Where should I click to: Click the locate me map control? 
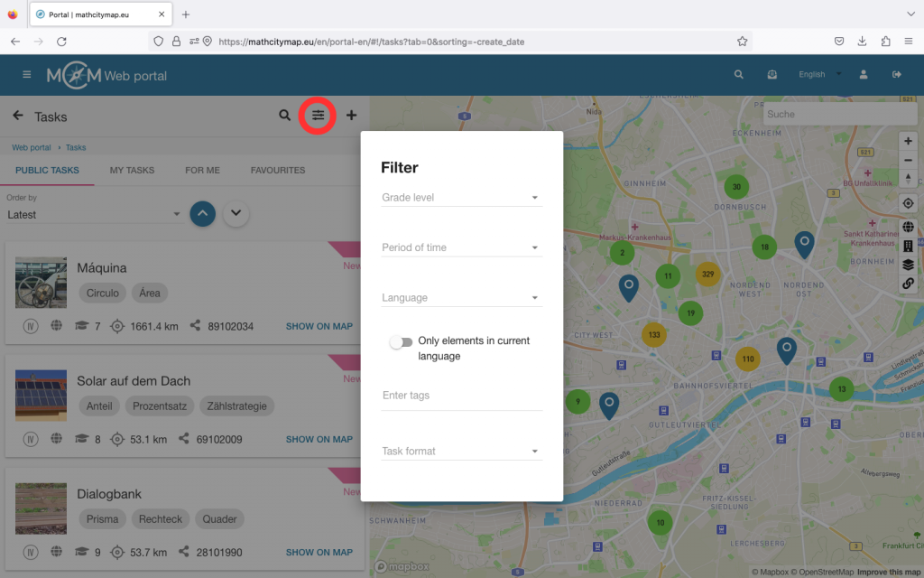908,203
